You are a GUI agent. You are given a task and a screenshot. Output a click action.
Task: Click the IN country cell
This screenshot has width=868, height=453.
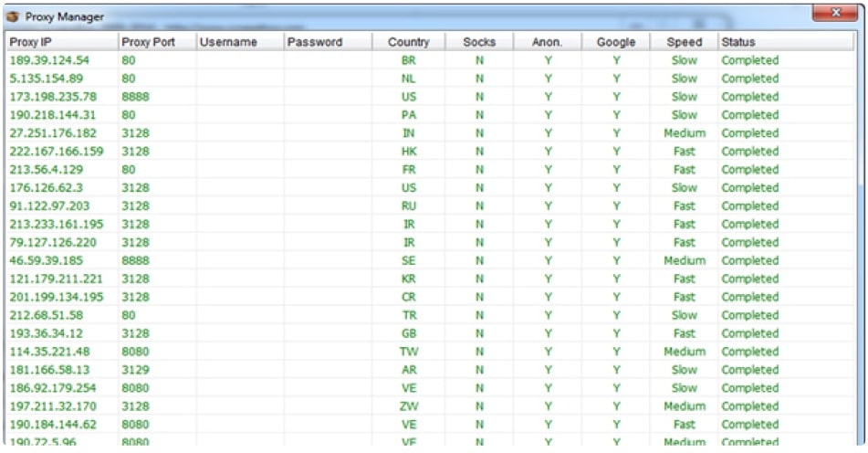(409, 133)
